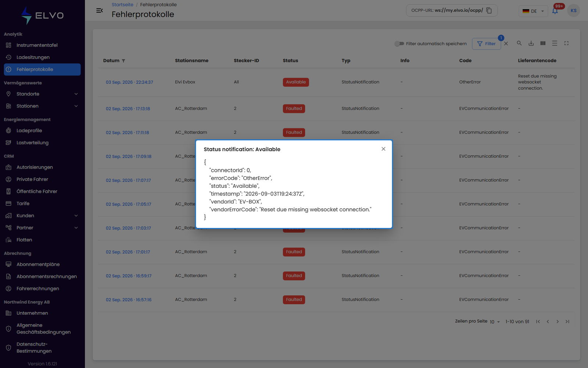Click the Stationsname column header
The height and width of the screenshot is (368, 588).
(x=191, y=61)
